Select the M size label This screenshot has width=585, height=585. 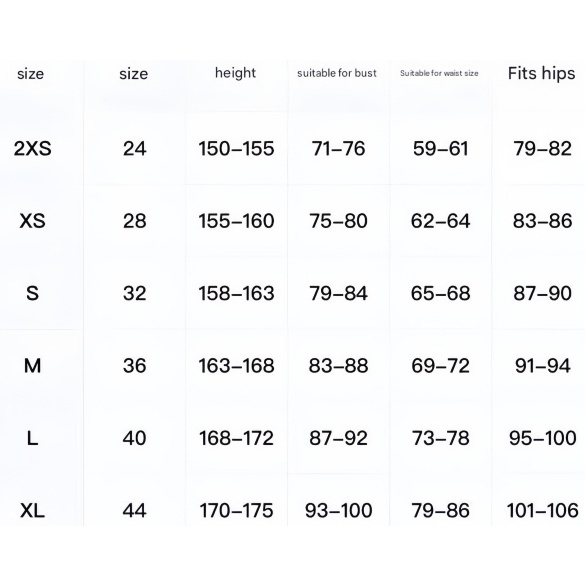[x=32, y=366]
